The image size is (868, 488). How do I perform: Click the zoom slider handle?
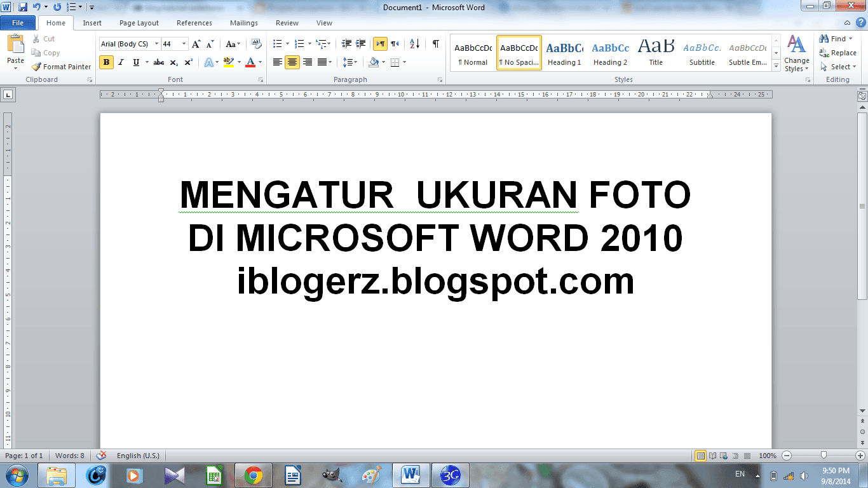click(x=824, y=456)
